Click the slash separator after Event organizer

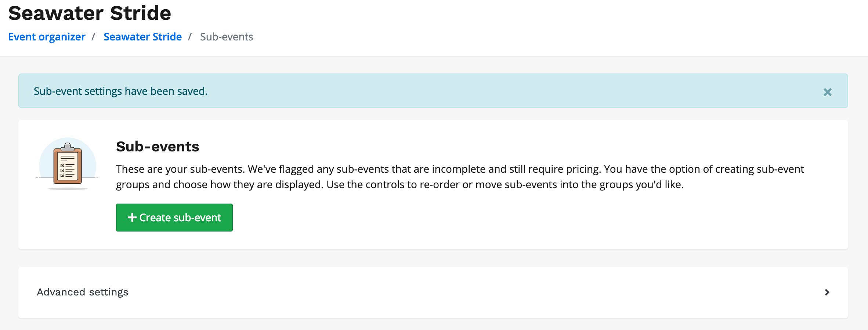[x=94, y=37]
